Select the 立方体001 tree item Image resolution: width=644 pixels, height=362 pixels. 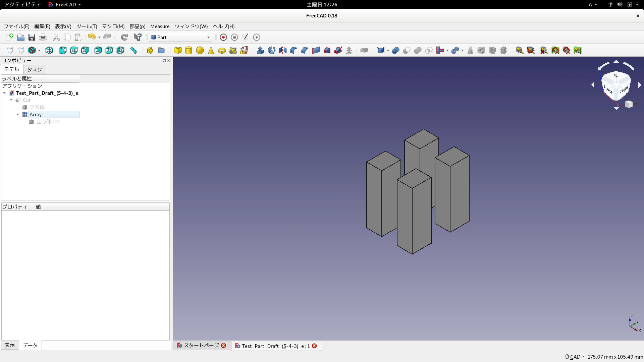coord(48,122)
